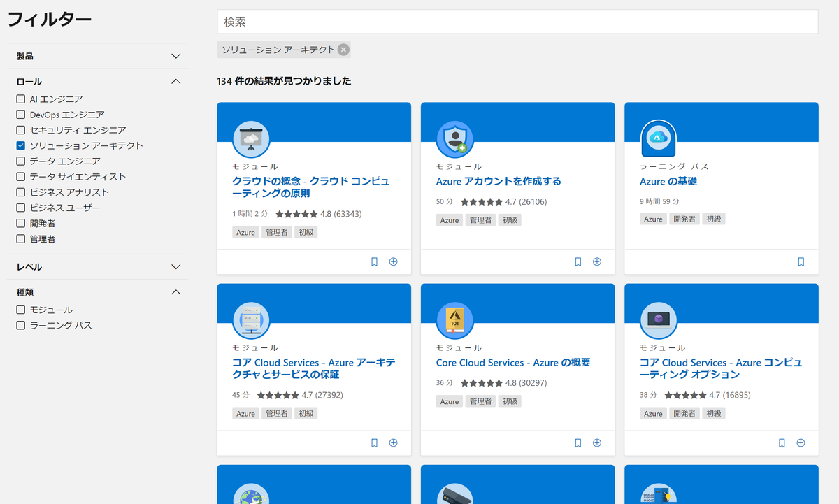Check the ビジネス アナリスト role filter
Screen dimensions: 839x504
(x=21, y=192)
